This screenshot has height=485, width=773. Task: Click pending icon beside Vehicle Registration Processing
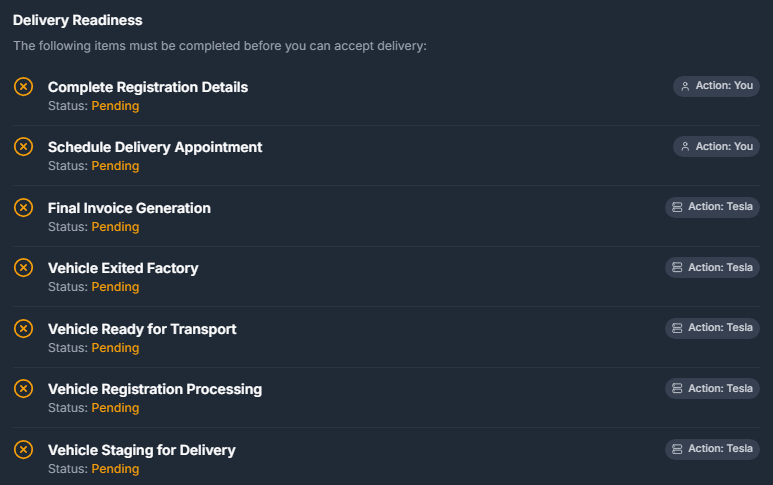(x=23, y=388)
